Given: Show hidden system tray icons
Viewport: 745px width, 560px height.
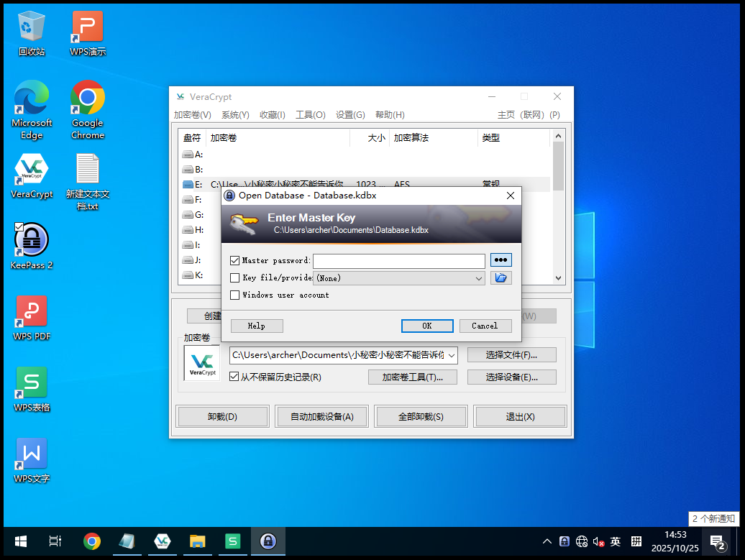Looking at the screenshot, I should pos(547,541).
